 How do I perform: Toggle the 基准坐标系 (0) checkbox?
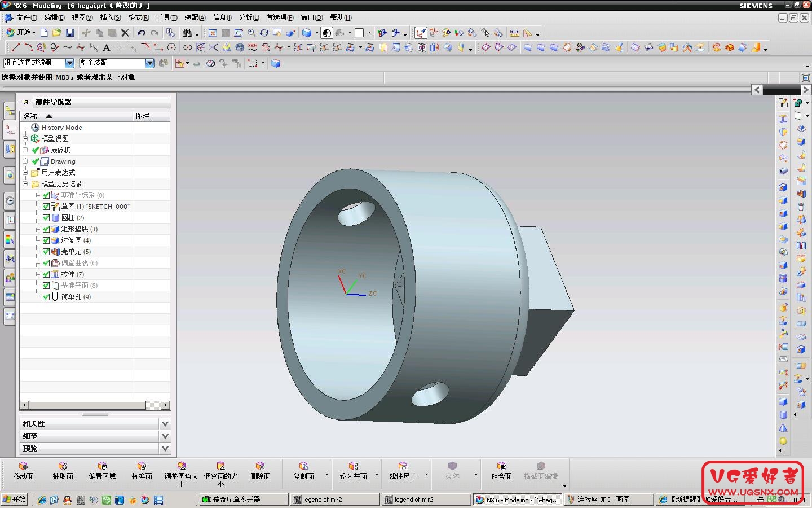tap(46, 195)
